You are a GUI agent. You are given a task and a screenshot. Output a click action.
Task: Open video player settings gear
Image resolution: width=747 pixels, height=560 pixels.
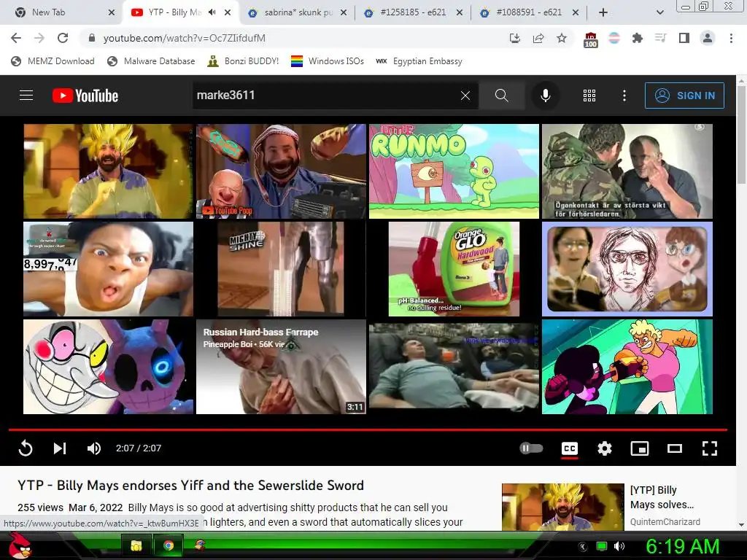tap(605, 448)
